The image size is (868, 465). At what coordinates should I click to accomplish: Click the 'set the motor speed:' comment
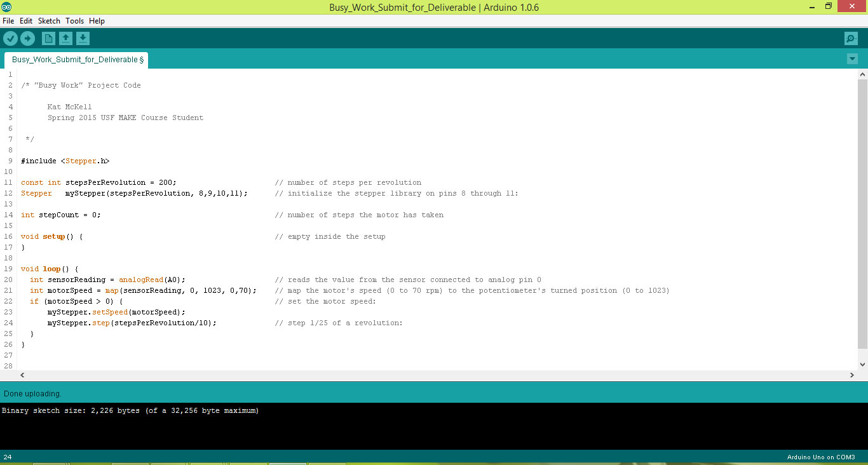(x=325, y=301)
